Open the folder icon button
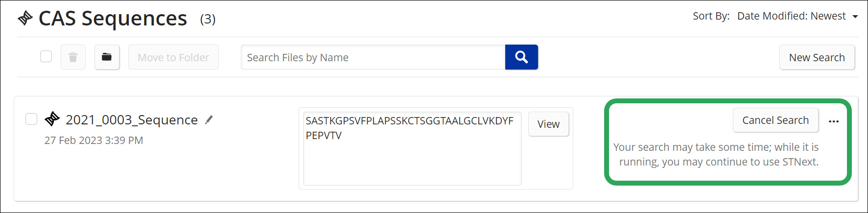 click(107, 57)
